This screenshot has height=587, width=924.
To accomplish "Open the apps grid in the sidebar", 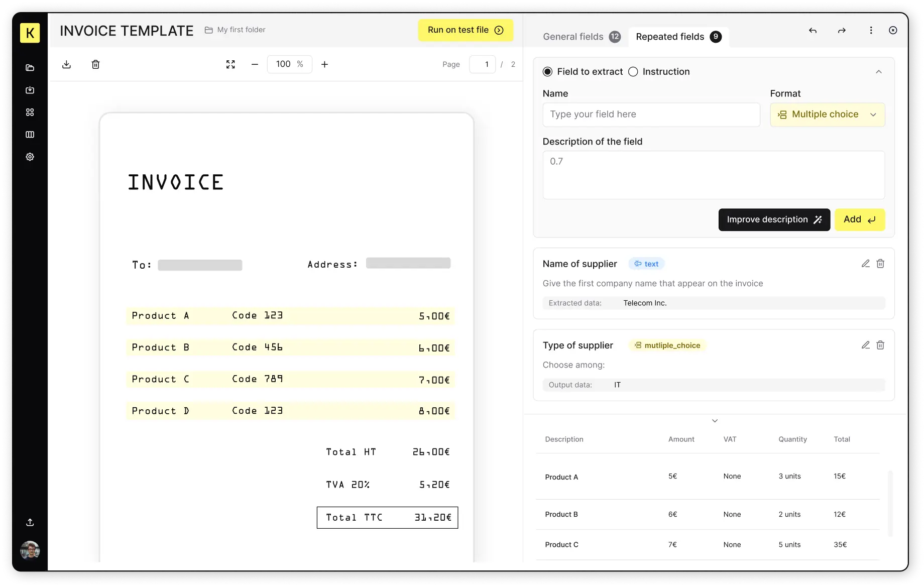I will 30,112.
